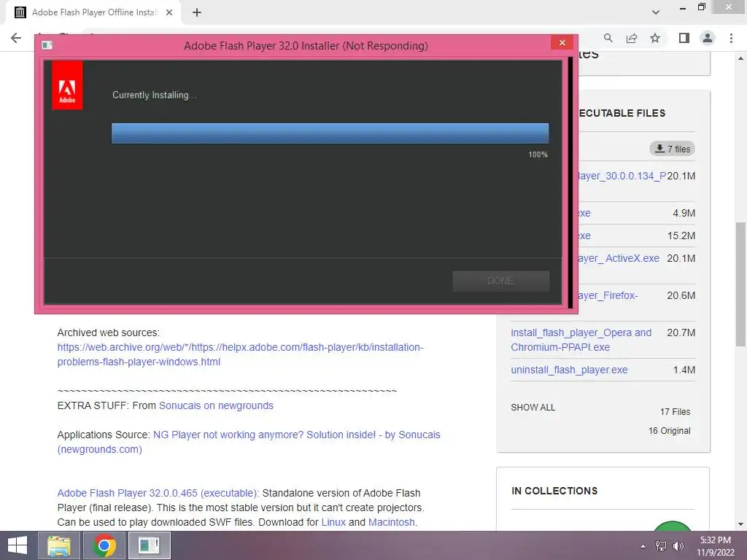Click the Adobe logo in the installer

(x=67, y=85)
